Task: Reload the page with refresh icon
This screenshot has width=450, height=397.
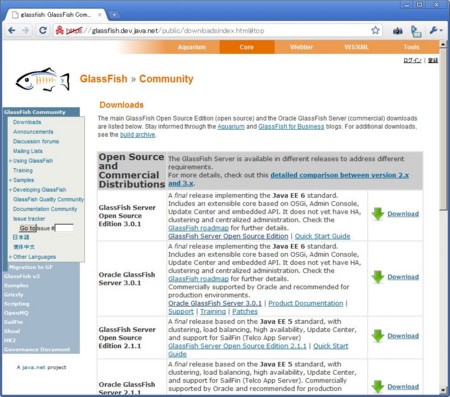Action: click(43, 30)
